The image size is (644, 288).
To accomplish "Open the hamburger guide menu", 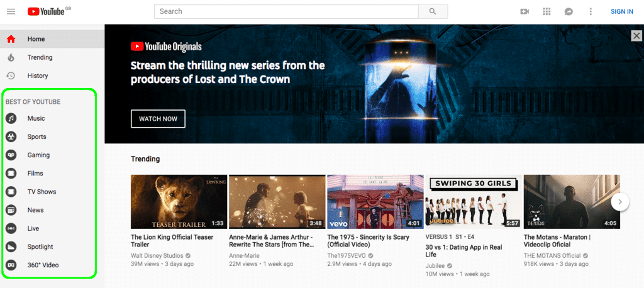I will pyautogui.click(x=11, y=11).
